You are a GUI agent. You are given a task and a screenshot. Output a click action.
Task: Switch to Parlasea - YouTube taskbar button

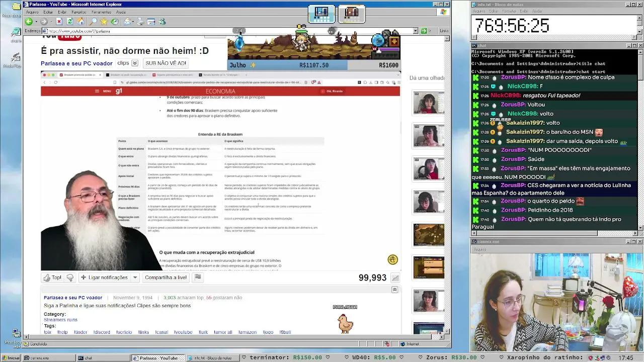point(157,358)
